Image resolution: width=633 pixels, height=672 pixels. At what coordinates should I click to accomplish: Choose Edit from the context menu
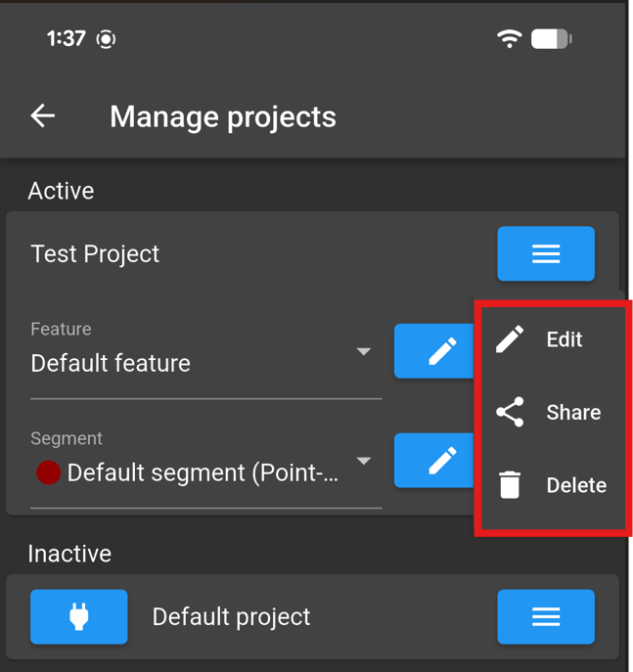(552, 339)
